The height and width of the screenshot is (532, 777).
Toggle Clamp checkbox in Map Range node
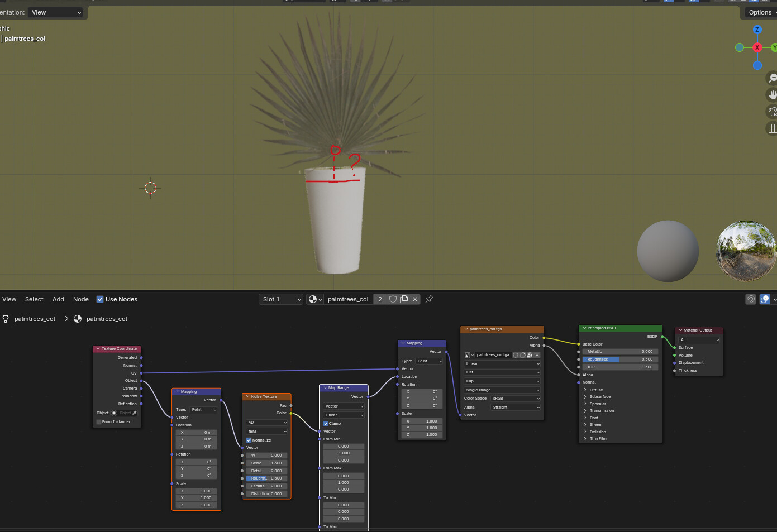point(326,423)
